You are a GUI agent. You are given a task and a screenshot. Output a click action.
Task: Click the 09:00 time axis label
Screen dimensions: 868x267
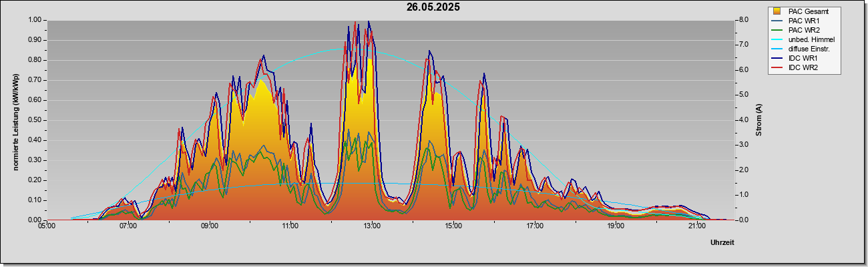pos(210,226)
